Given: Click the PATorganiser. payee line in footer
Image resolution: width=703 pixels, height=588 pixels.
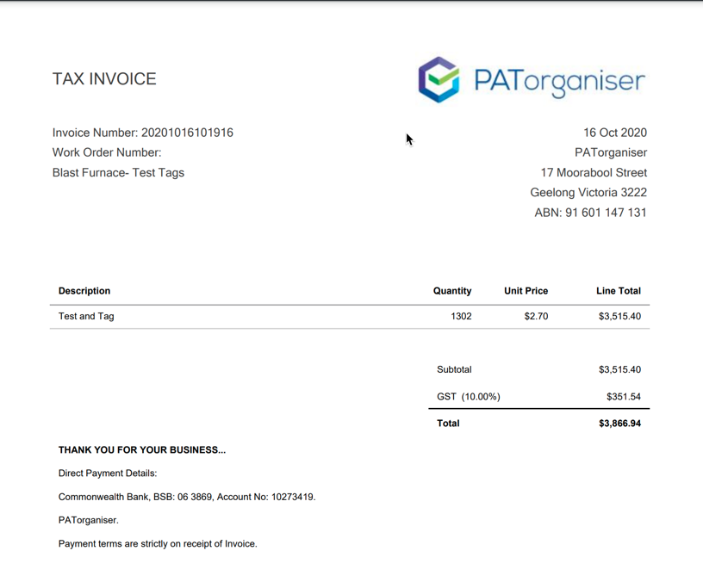Looking at the screenshot, I should point(89,520).
